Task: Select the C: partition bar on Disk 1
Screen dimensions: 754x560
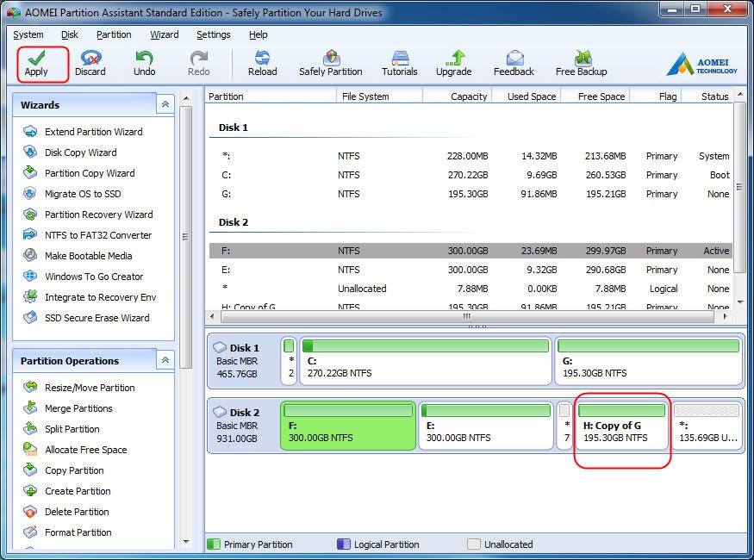Action: coord(425,360)
